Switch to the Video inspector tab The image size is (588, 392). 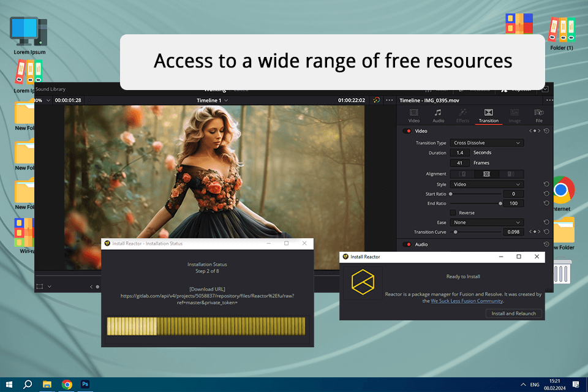413,116
